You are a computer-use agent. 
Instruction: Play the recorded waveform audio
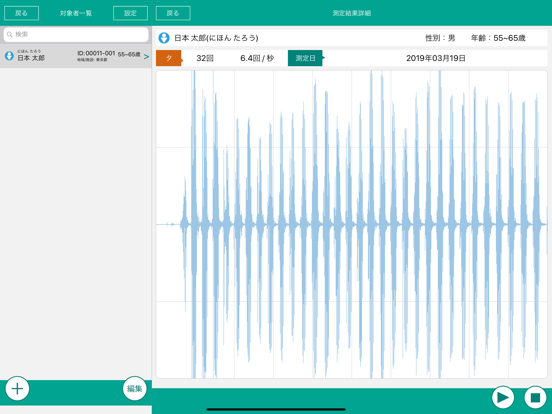point(503,397)
